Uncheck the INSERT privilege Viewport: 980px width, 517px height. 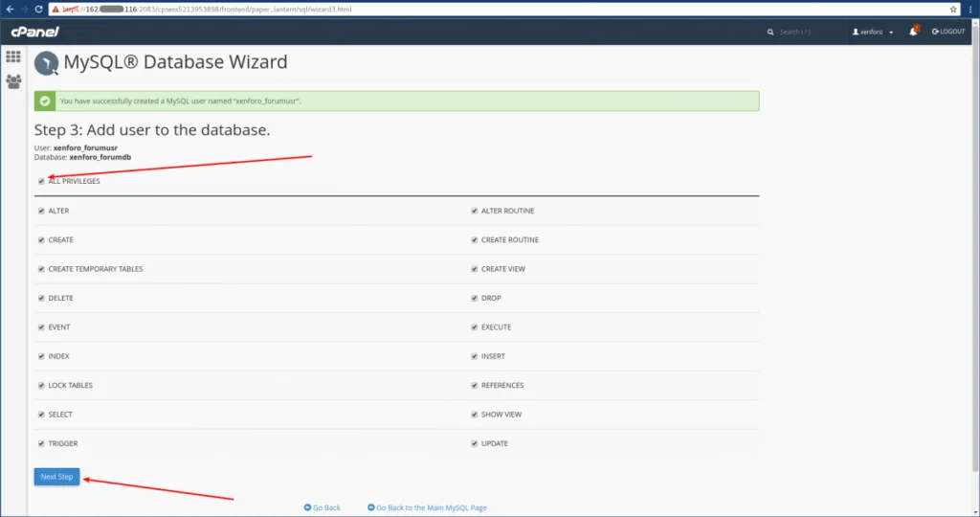[474, 356]
